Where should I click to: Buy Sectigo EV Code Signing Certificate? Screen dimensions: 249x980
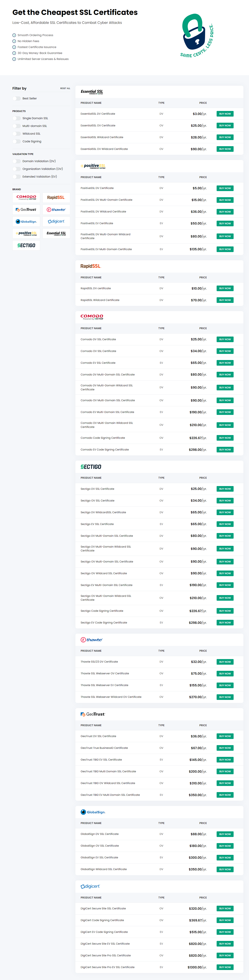click(x=225, y=623)
